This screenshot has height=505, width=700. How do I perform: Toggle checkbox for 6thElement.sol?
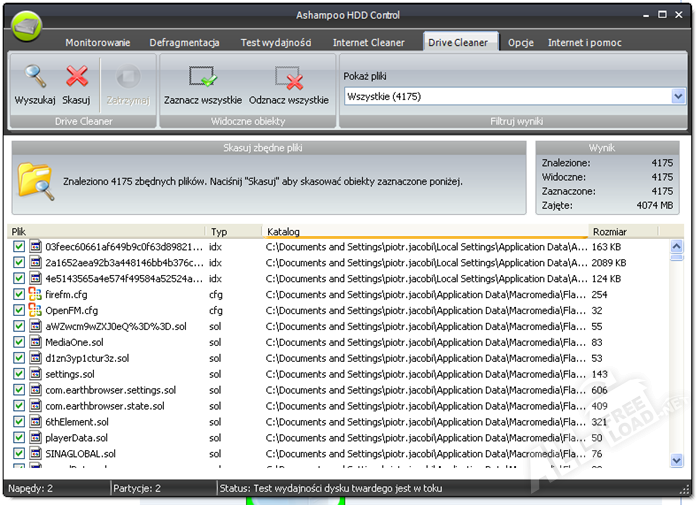(x=19, y=422)
